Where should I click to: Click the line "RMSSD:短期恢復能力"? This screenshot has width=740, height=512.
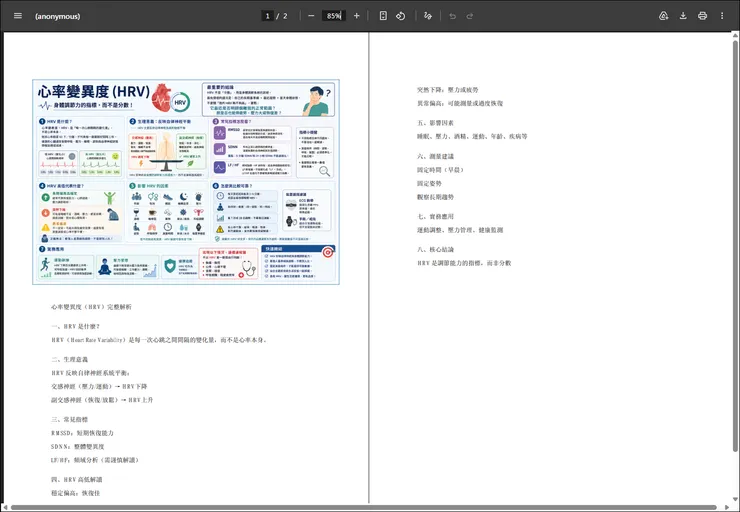(83, 433)
